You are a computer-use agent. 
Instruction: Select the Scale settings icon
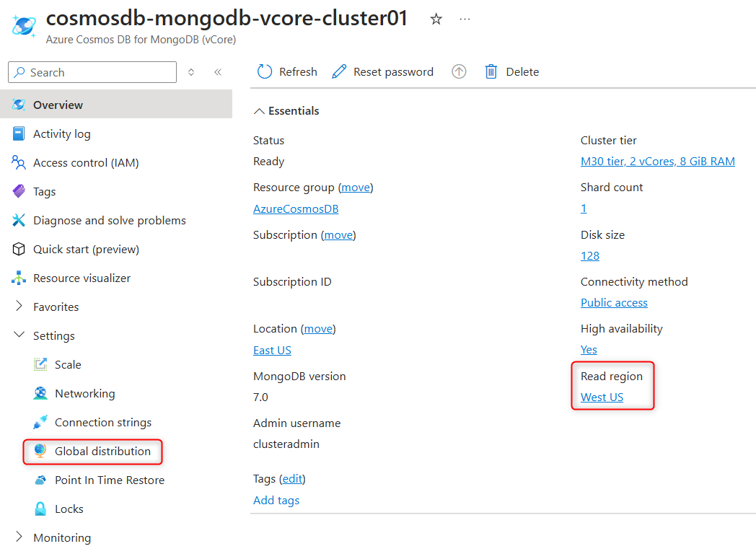40,364
